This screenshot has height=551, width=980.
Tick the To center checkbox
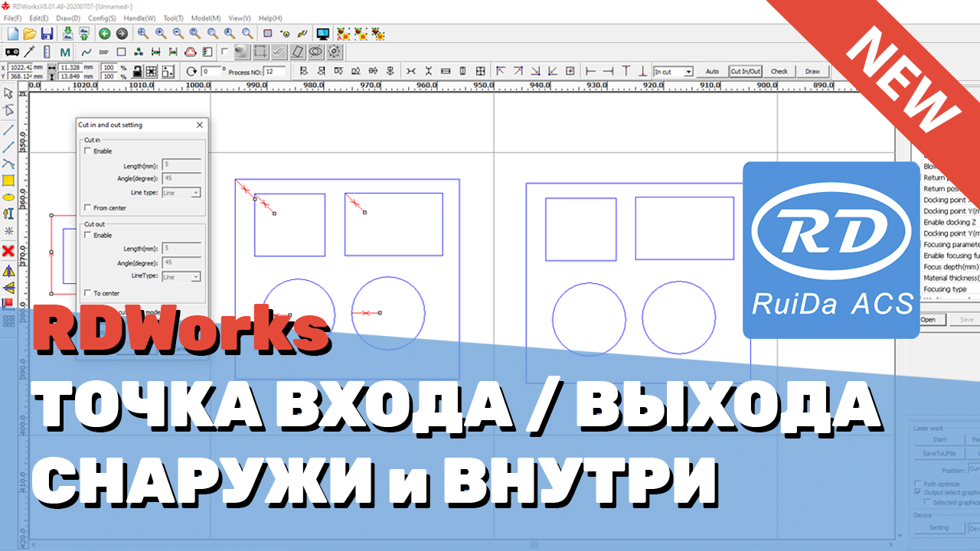(x=87, y=293)
